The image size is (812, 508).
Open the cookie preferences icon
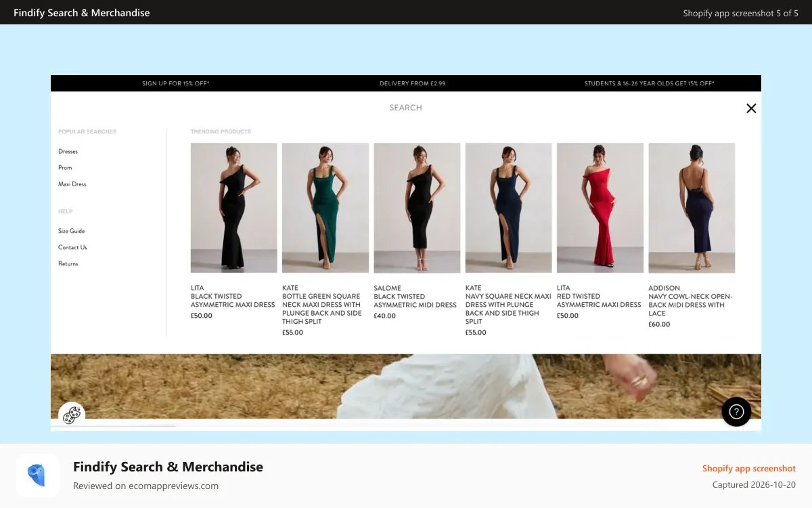click(72, 415)
